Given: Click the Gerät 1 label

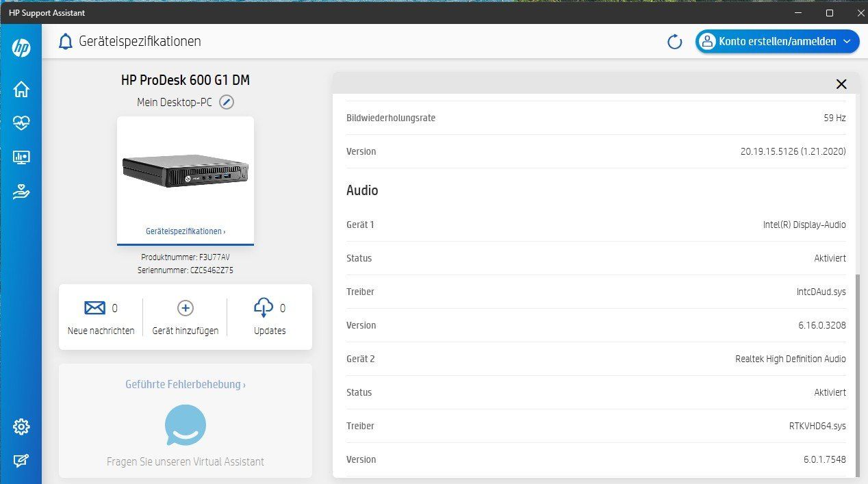Looking at the screenshot, I should pos(360,225).
